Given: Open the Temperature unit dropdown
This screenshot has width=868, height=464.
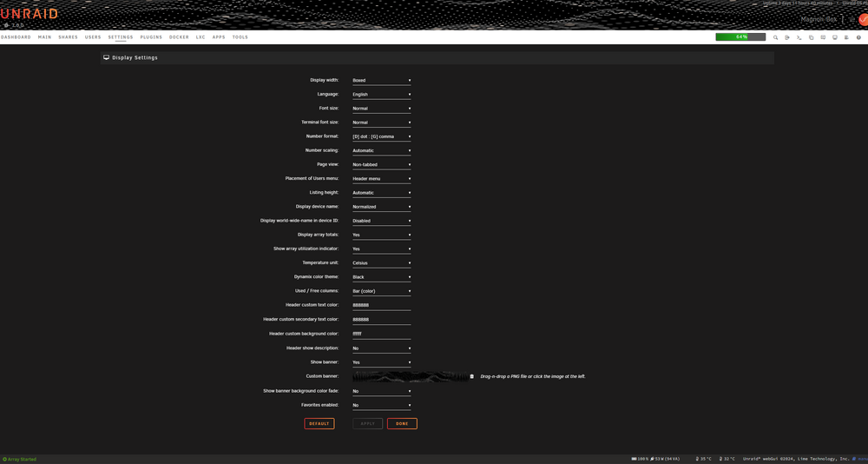Looking at the screenshot, I should coord(381,262).
